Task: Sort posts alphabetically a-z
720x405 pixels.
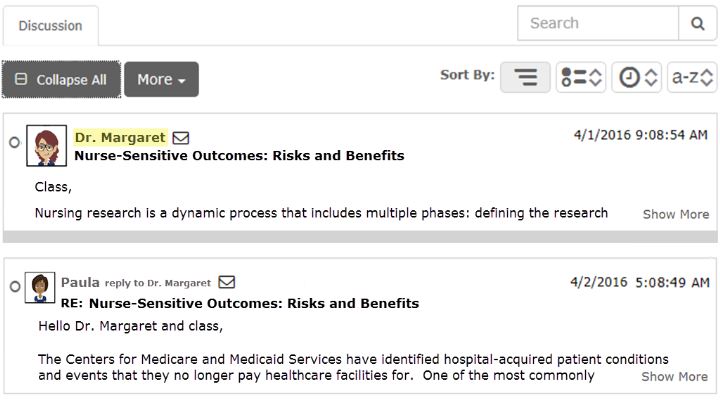Action: point(692,77)
